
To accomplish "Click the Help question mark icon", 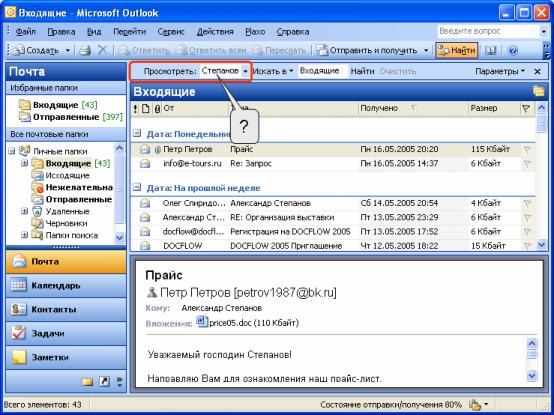I will pos(512,51).
